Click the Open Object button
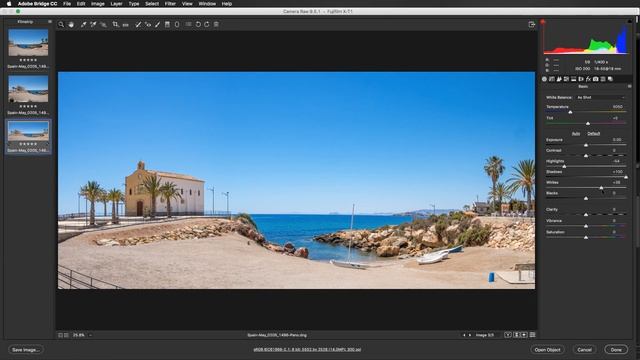This screenshot has width=640, height=360. 547,350
